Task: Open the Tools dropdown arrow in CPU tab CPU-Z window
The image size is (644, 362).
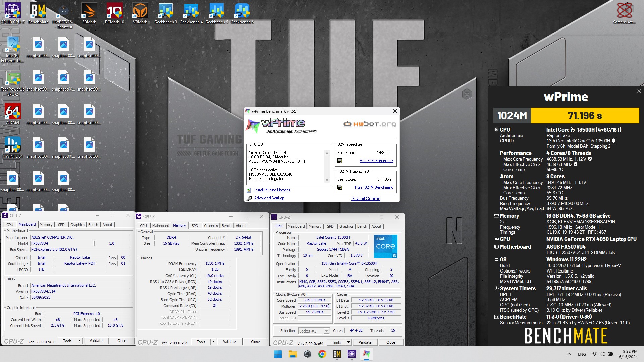Action: pyautogui.click(x=348, y=342)
